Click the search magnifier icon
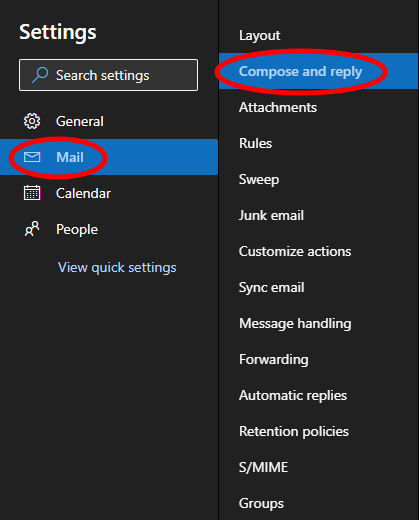This screenshot has width=419, height=520. pos(40,75)
